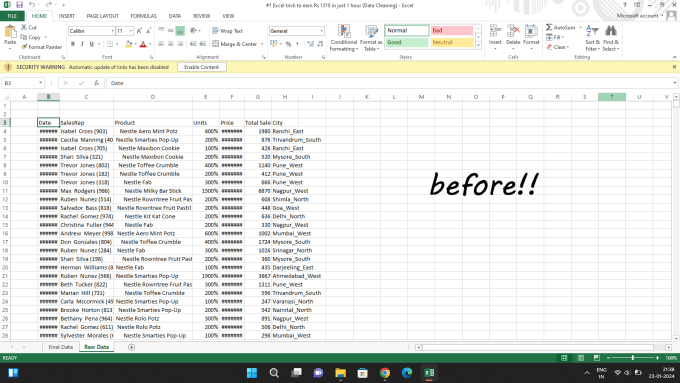
Task: Toggle Middle Align vertical alignment
Action: (170, 30)
